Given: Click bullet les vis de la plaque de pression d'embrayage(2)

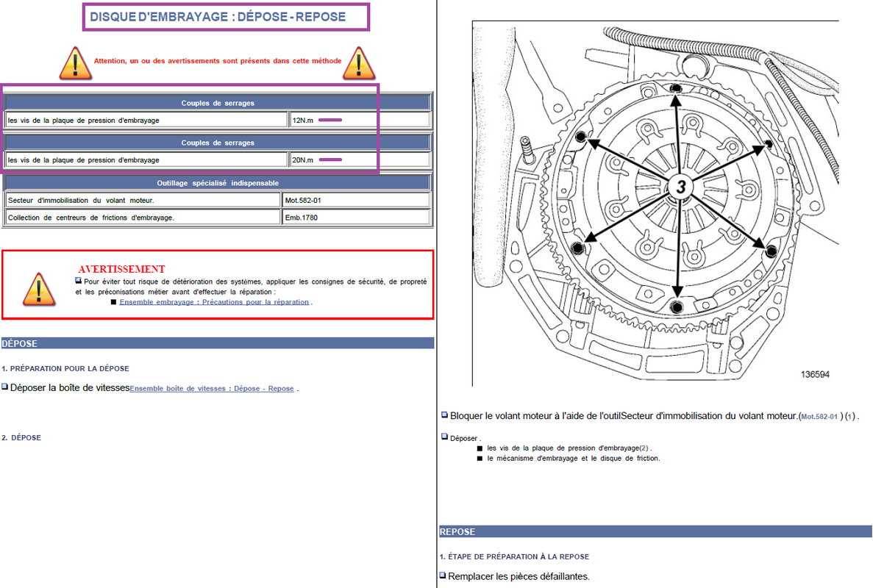Looking at the screenshot, I should (569, 448).
